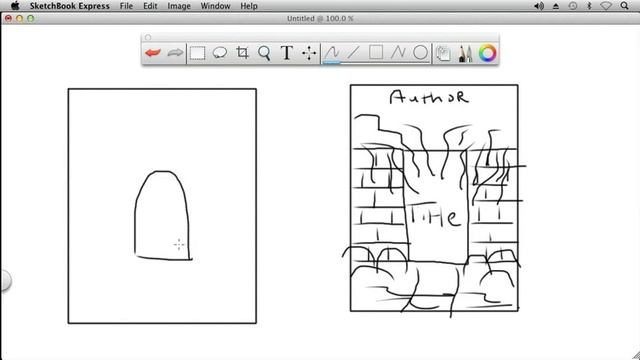Select the freehand stroke drawing style

coord(332,53)
